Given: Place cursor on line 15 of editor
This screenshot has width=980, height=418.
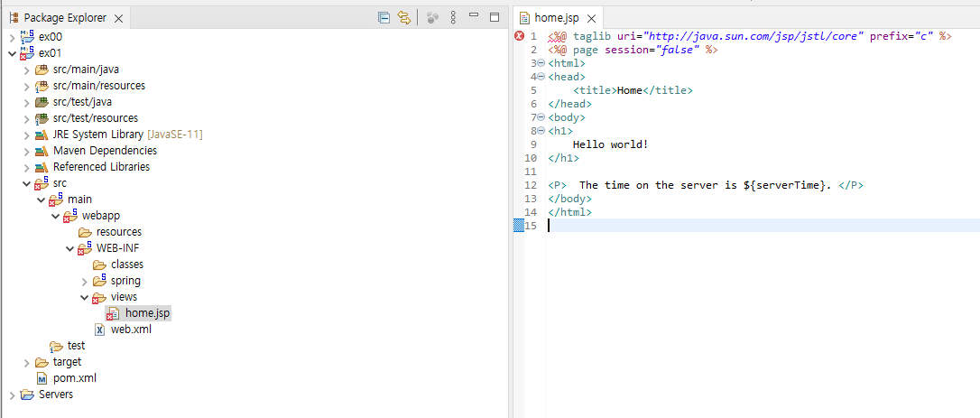Looking at the screenshot, I should pos(763,226).
